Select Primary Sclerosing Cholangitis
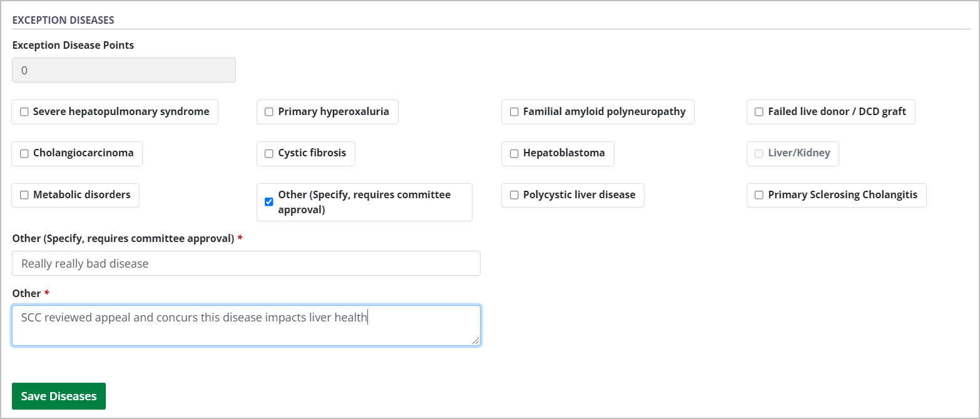The image size is (980, 419). pos(759,194)
